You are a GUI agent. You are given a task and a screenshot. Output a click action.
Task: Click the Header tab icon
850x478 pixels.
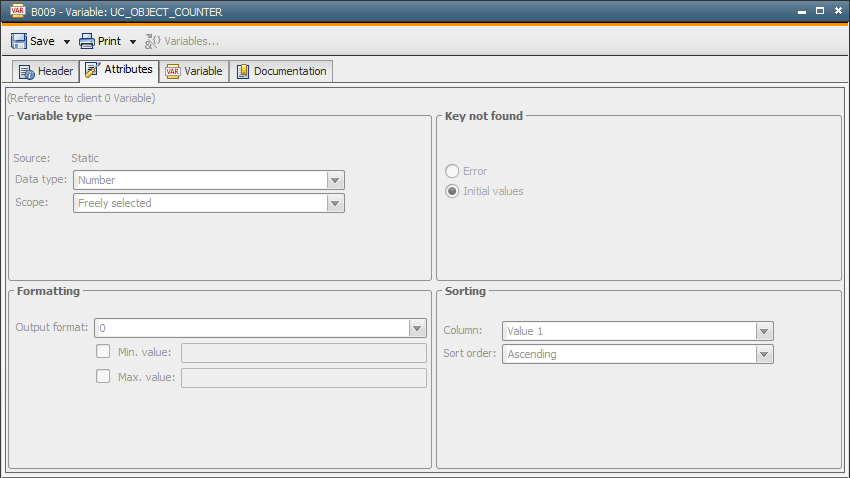(x=26, y=72)
